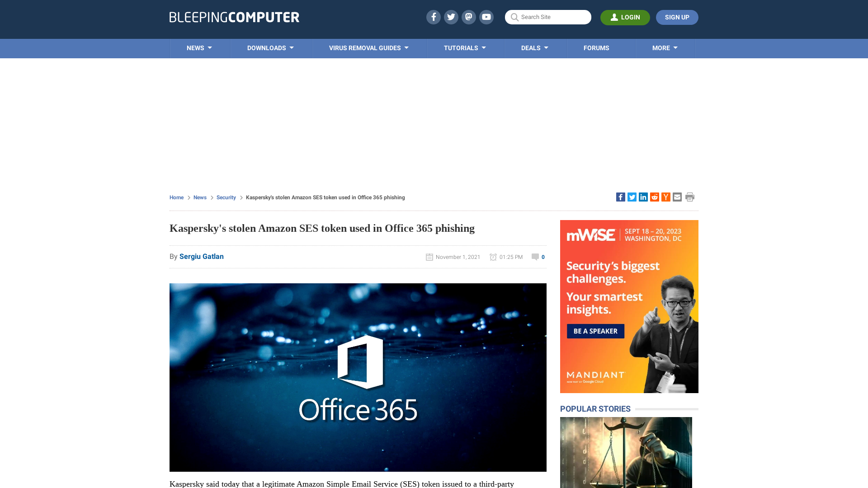868x488 pixels.
Task: Email this article via envelope icon
Action: click(x=677, y=197)
